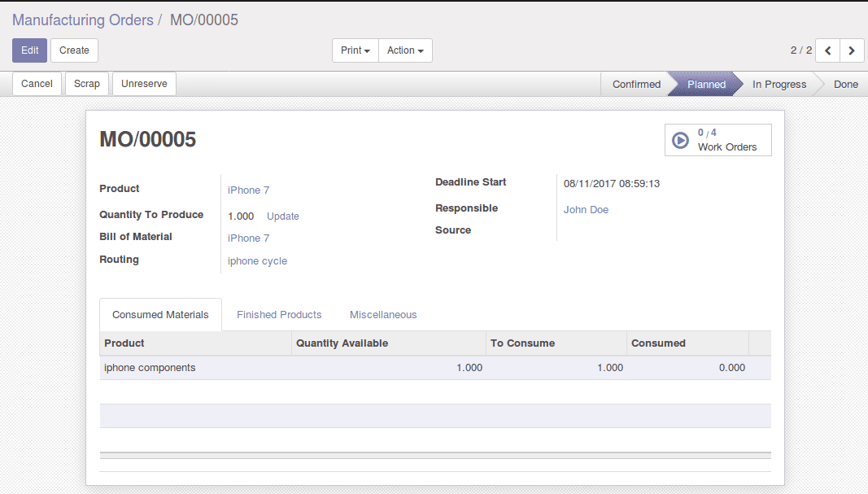Go to previous record arrow
868x494 pixels.
(x=827, y=50)
